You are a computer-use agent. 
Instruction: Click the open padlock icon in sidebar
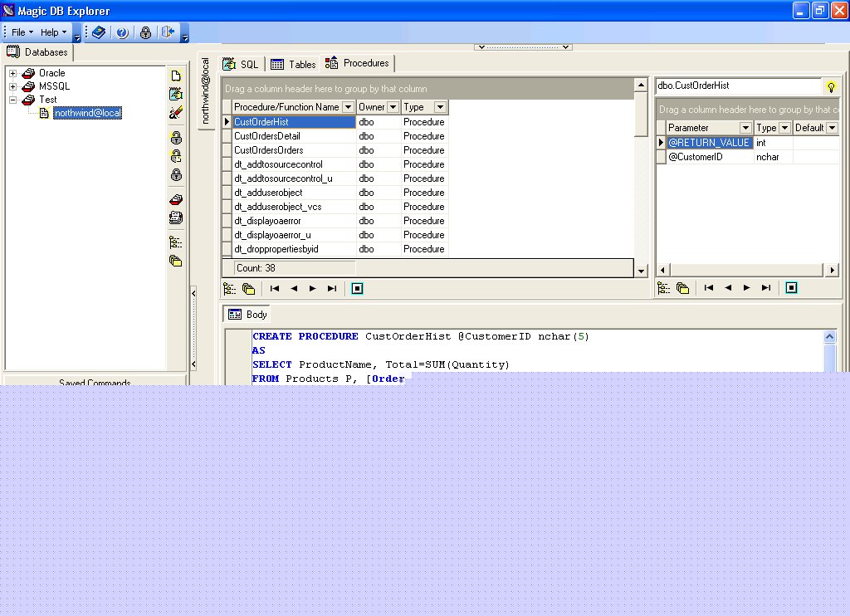[x=176, y=138]
